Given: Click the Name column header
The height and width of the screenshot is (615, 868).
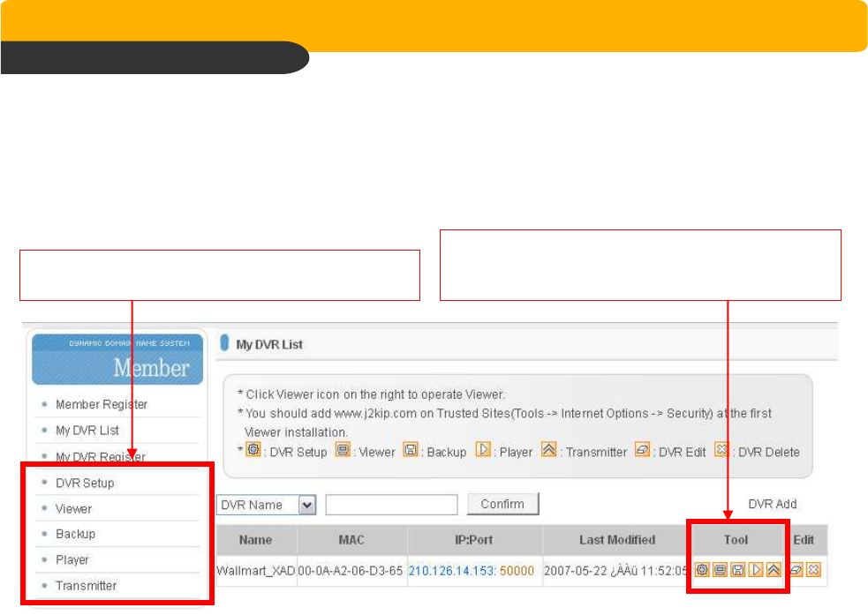Looking at the screenshot, I should pyautogui.click(x=256, y=540).
